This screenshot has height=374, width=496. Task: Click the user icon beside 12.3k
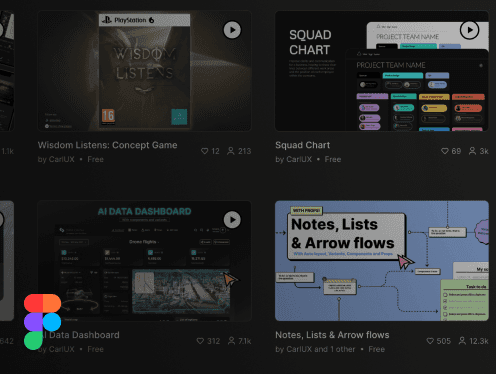point(462,341)
